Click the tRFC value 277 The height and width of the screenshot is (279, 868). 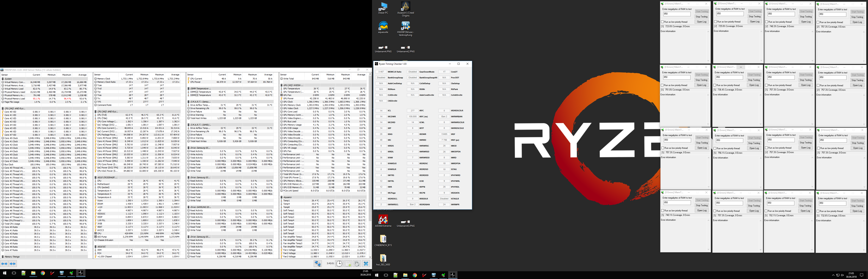click(x=412, y=110)
